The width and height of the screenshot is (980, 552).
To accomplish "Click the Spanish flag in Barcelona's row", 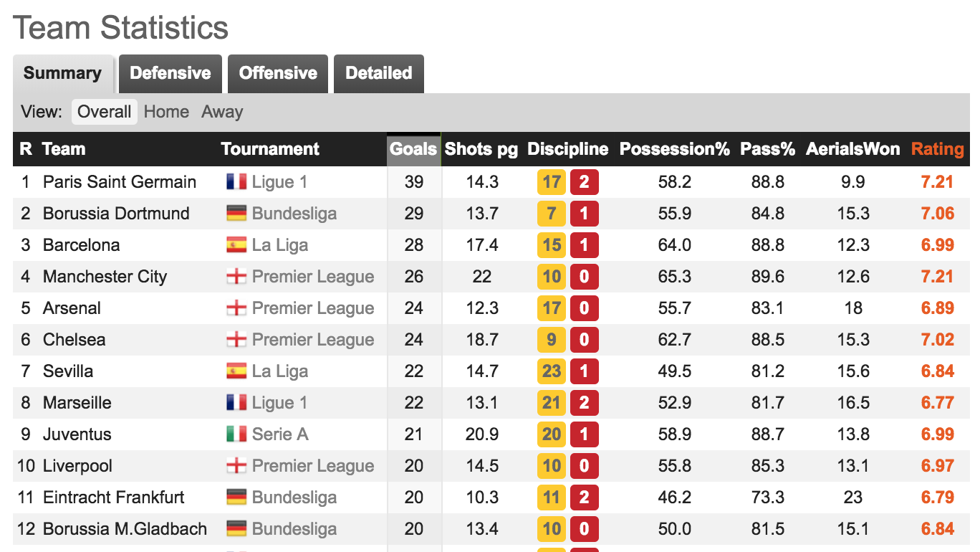I will click(236, 245).
